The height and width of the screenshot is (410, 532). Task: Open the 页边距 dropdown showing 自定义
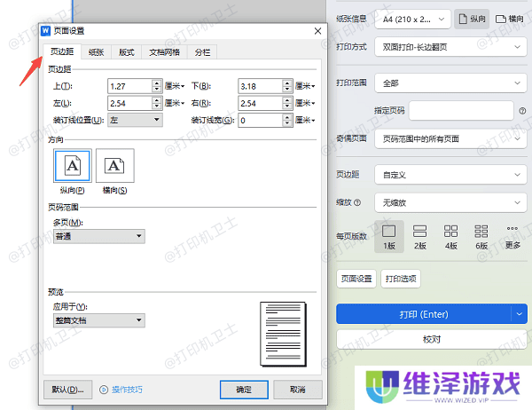click(451, 175)
